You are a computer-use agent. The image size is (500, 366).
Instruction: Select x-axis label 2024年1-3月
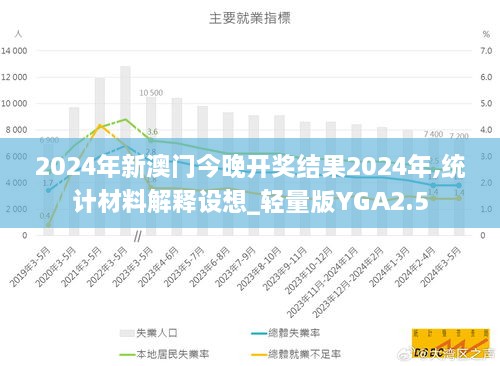point(389,267)
